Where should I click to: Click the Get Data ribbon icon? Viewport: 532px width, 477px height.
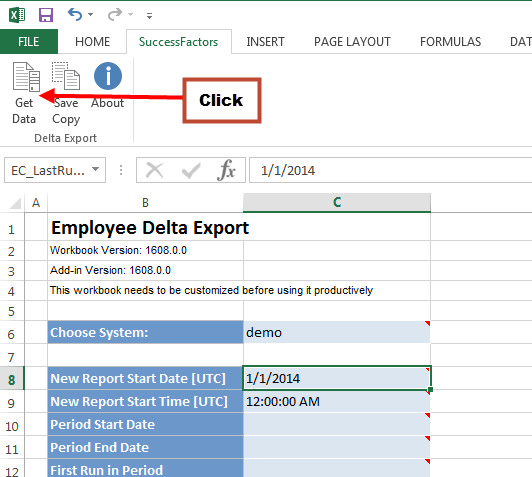point(26,77)
